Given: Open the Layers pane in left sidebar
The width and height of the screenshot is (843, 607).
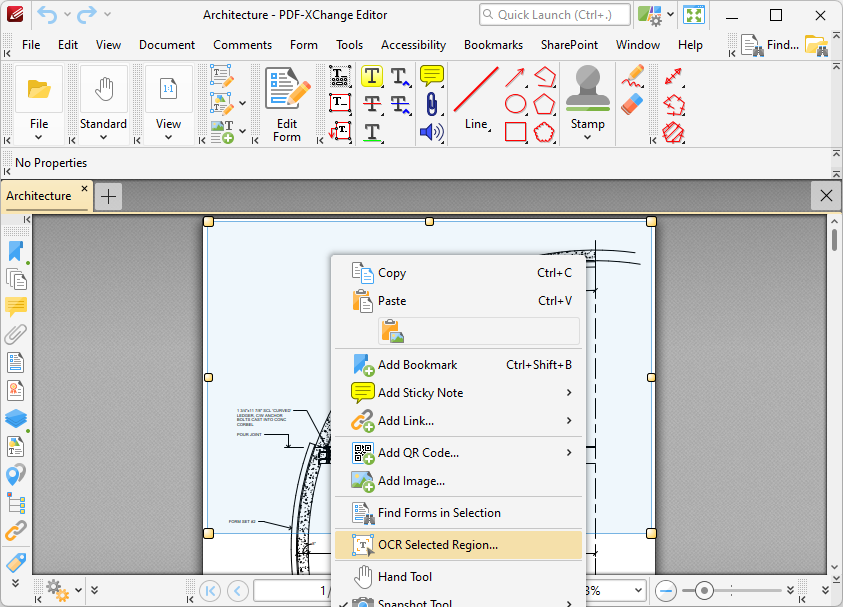Looking at the screenshot, I should [x=16, y=419].
